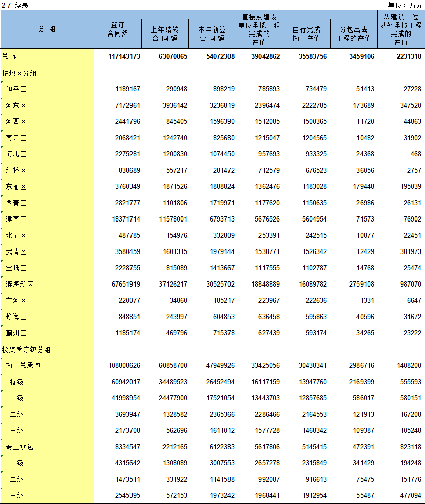425x504 pixels.
Task: Select the 自行完成施工产值 column header
Action: coord(307,34)
